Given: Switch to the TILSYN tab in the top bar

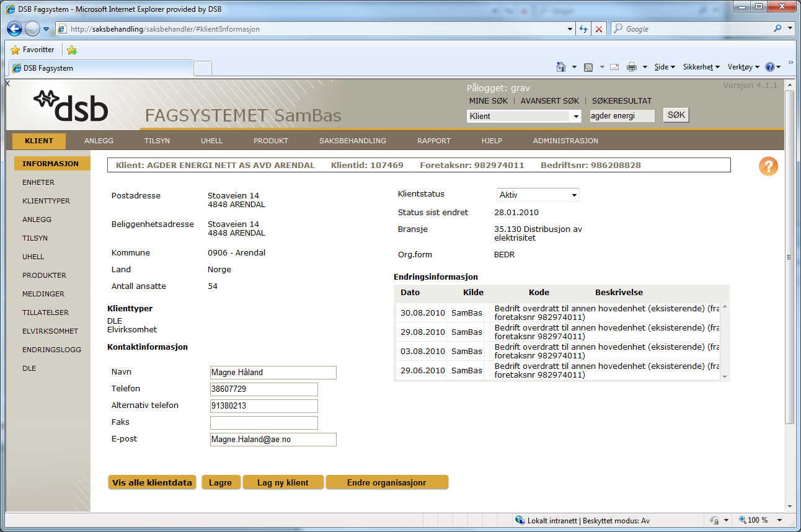Looking at the screenshot, I should 157,141.
